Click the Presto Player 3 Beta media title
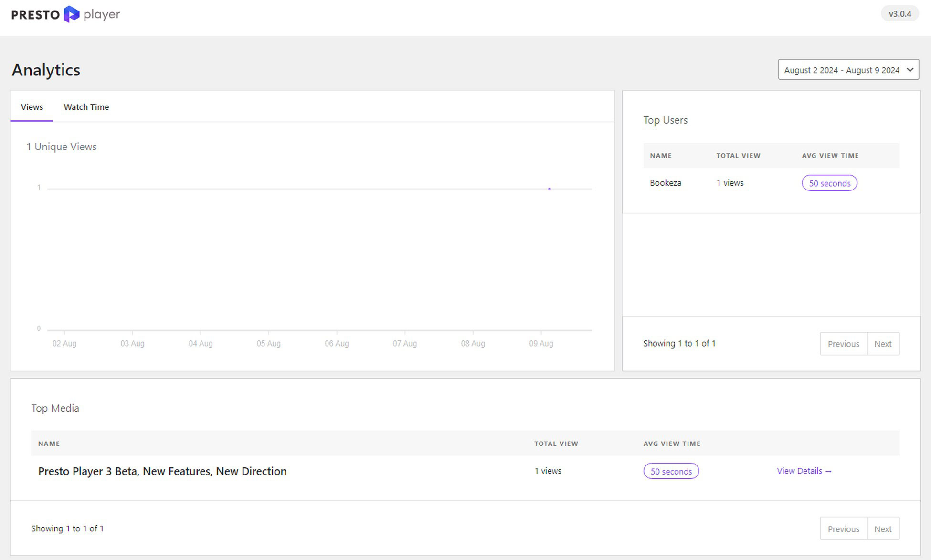 tap(162, 471)
